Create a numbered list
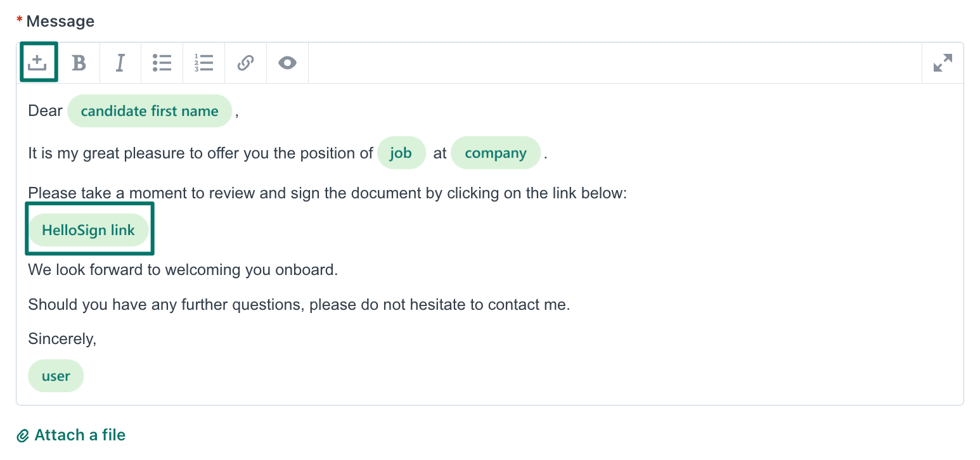 point(203,62)
